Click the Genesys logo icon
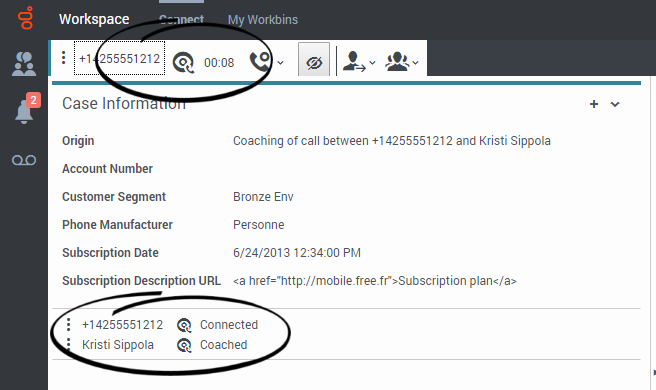 point(26,18)
